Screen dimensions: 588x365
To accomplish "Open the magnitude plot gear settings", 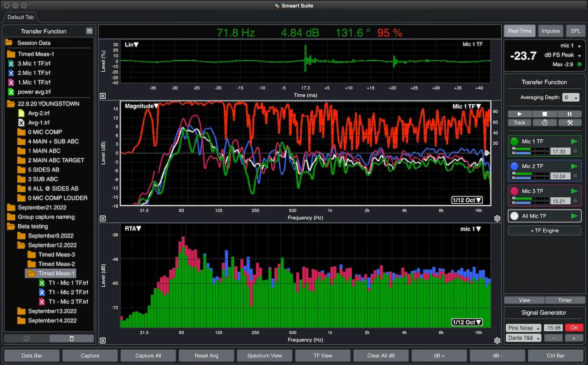I will pos(497,219).
